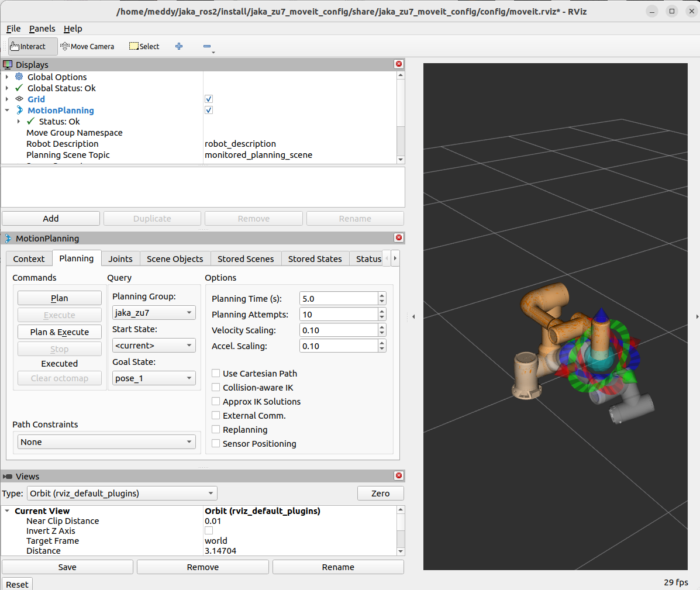Activate the Select tool
Screen dimensions: 700x590
pos(144,46)
